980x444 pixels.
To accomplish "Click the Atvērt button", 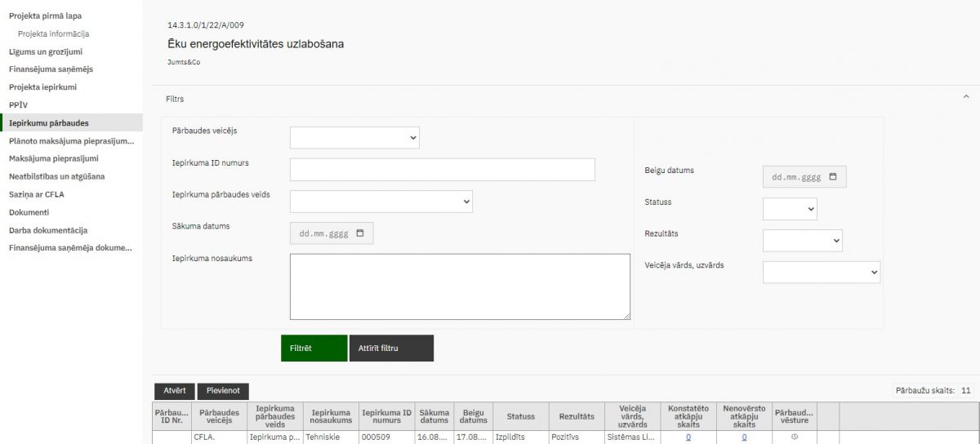I will pos(174,391).
